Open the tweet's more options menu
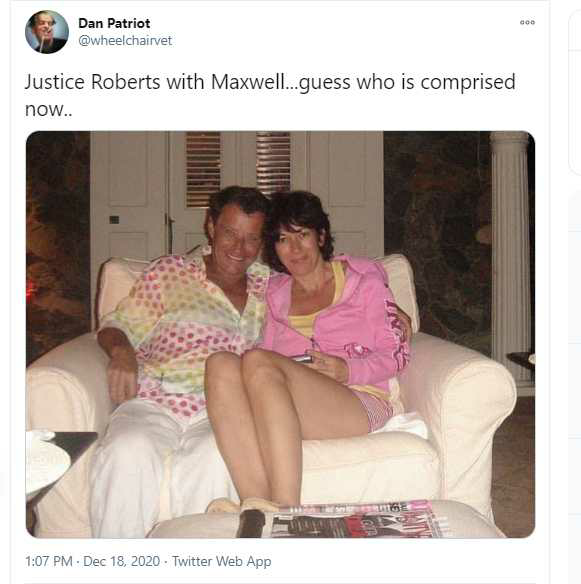Viewport: 581px width, 584px height. point(527,22)
